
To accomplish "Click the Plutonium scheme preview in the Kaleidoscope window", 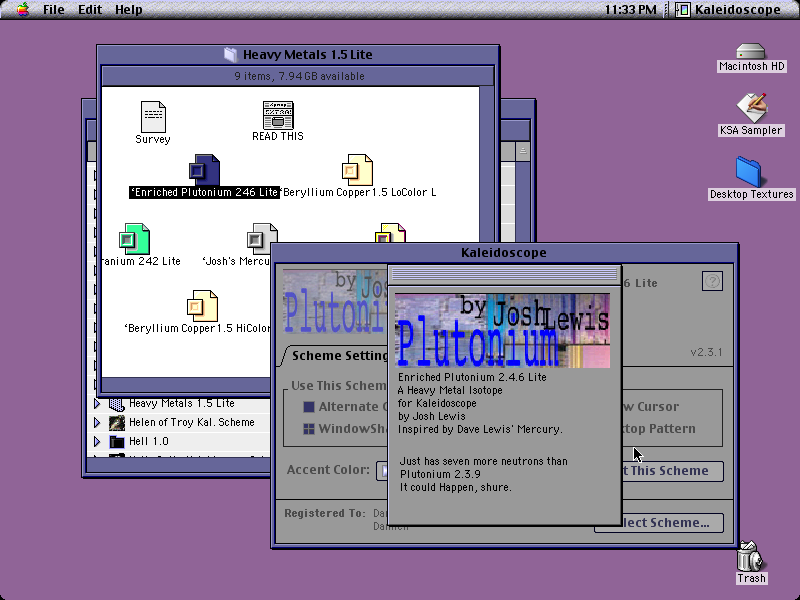I will point(335,302).
